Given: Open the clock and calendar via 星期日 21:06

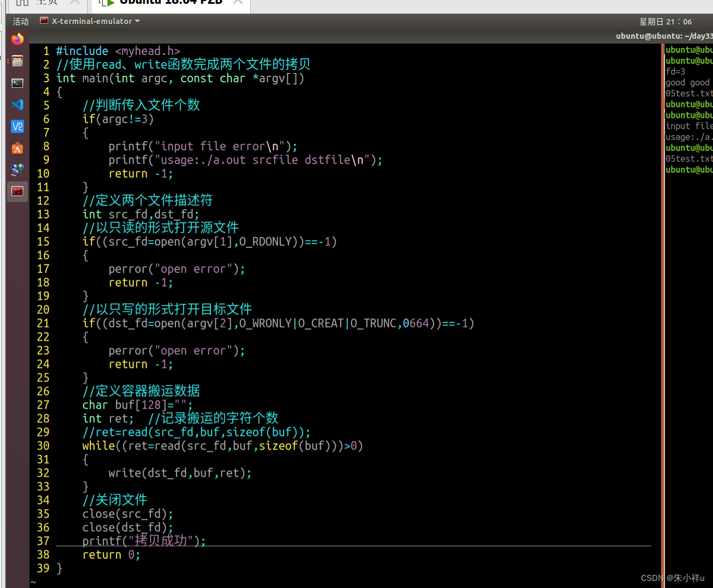Looking at the screenshot, I should coord(666,21).
